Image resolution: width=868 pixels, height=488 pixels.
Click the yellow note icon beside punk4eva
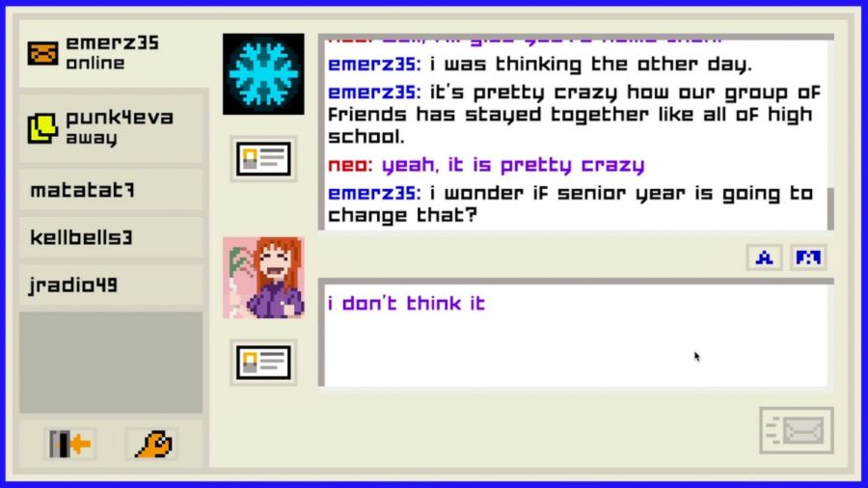point(42,128)
